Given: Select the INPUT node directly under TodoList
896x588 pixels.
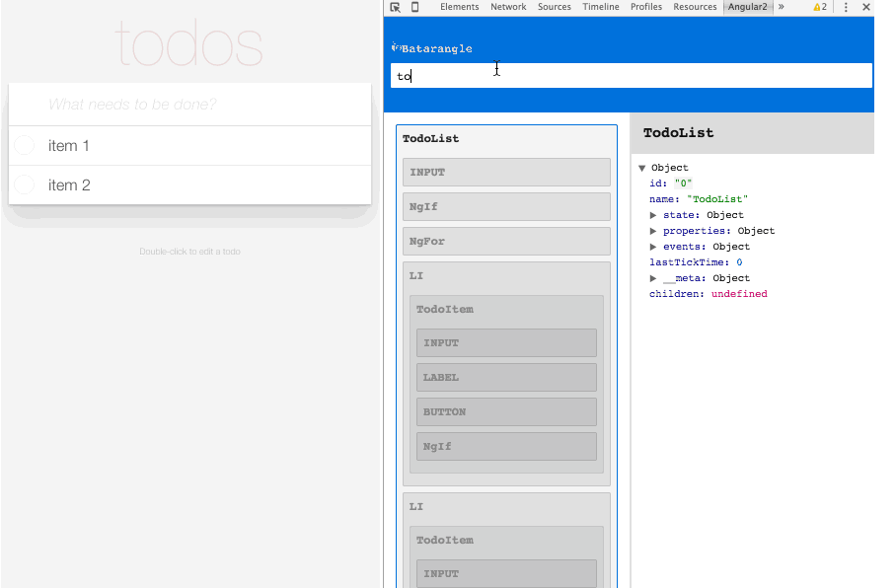Looking at the screenshot, I should click(506, 172).
